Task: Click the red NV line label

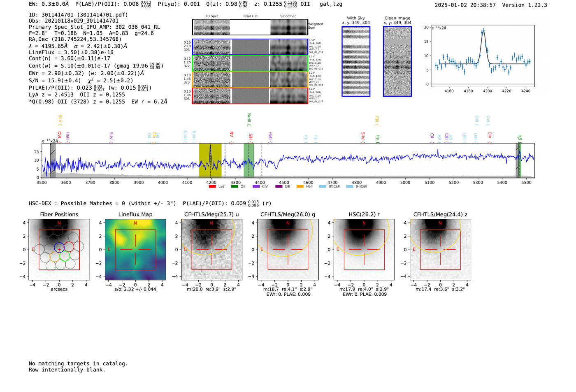Action: [232, 137]
